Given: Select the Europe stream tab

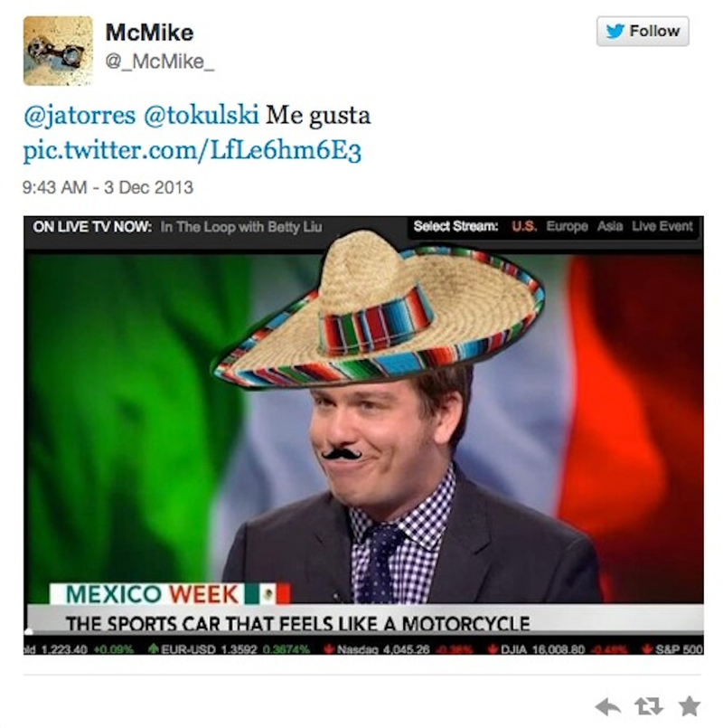Looking at the screenshot, I should (567, 226).
